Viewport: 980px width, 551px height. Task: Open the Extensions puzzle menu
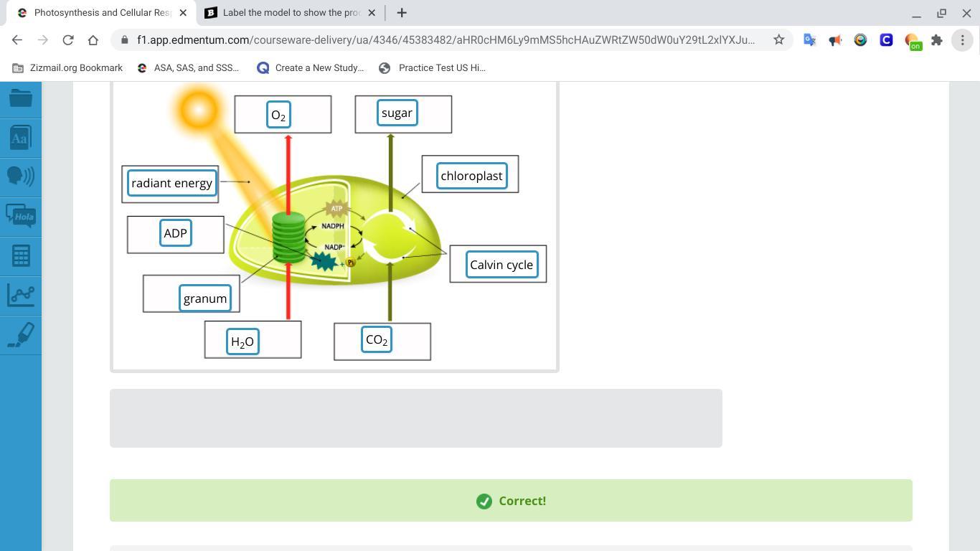point(937,40)
